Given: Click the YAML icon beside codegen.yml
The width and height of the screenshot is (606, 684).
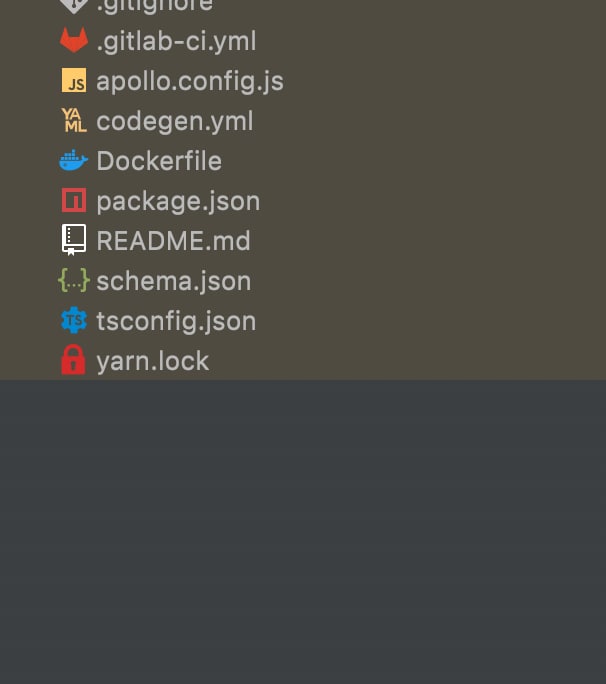Looking at the screenshot, I should (x=74, y=121).
